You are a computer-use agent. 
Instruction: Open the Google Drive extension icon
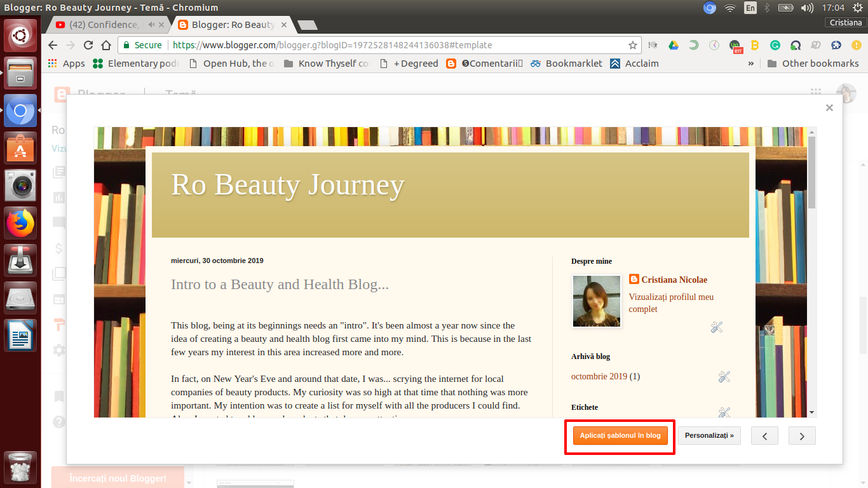tap(673, 45)
